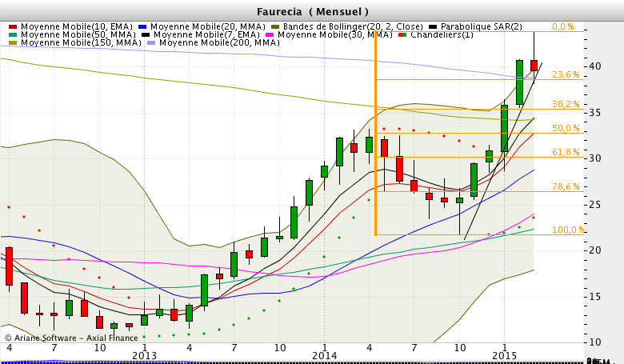624x364 pixels.
Task: Click the Fibonacci '50,0 %' level label
Action: click(566, 128)
